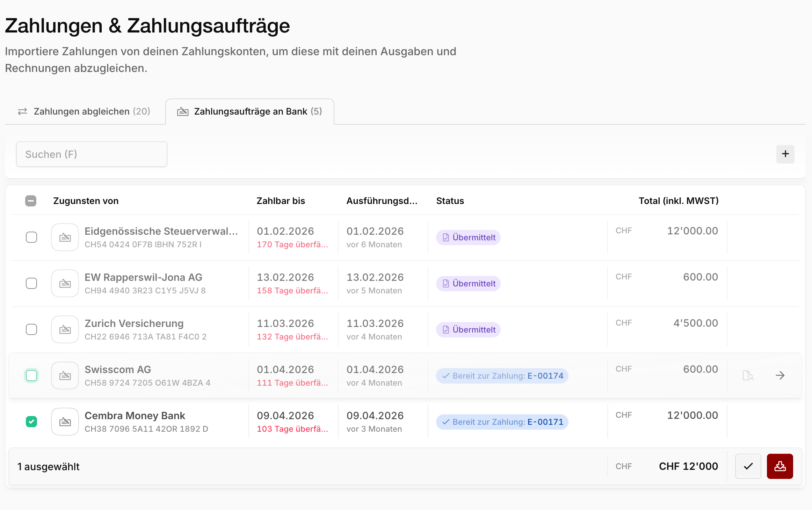Click the name Eidgenössische Steuerverwal...

tap(161, 231)
